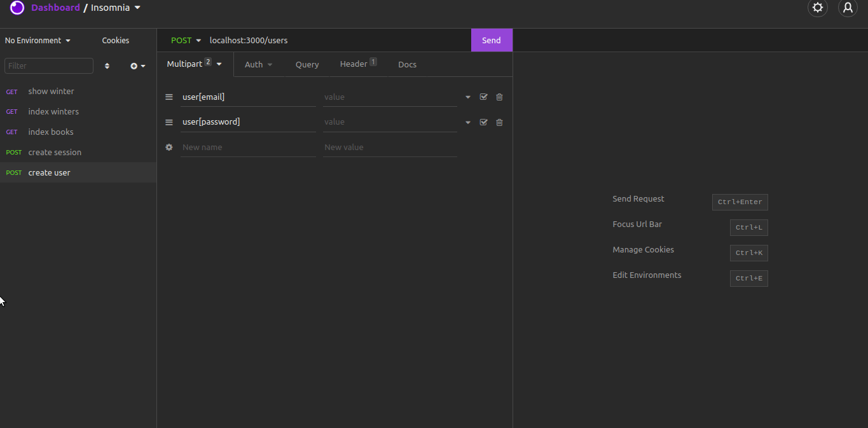The height and width of the screenshot is (428, 868).
Task: Delete the user[email] row
Action: [499, 97]
